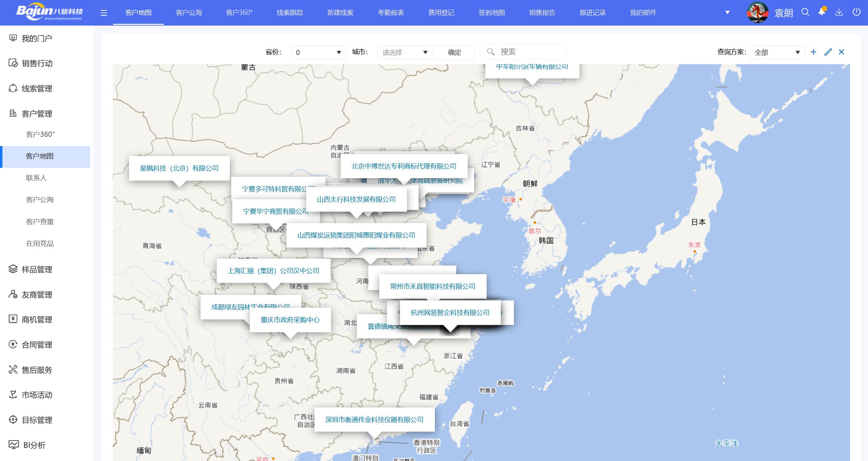Image resolution: width=868 pixels, height=461 pixels.
Task: Click the 杭州网易智企科技有限公司 map label
Action: tap(450, 313)
